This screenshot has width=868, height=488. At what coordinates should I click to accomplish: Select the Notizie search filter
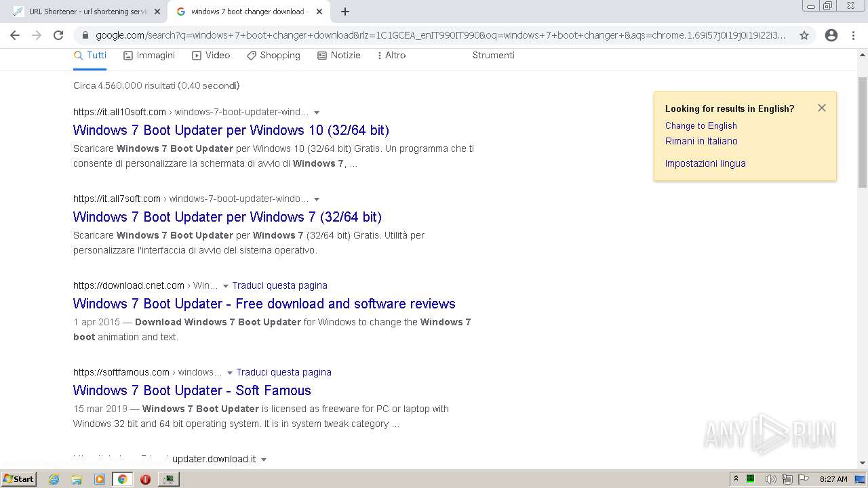point(339,56)
